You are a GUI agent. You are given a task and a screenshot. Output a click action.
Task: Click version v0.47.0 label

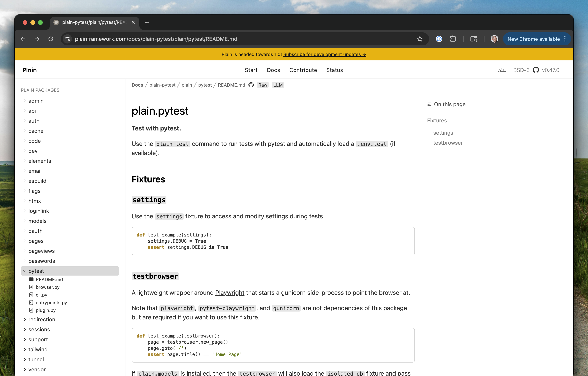pos(550,70)
